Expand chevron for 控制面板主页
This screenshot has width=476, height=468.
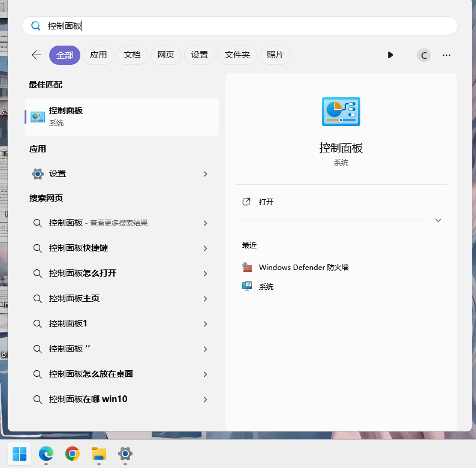coord(205,299)
